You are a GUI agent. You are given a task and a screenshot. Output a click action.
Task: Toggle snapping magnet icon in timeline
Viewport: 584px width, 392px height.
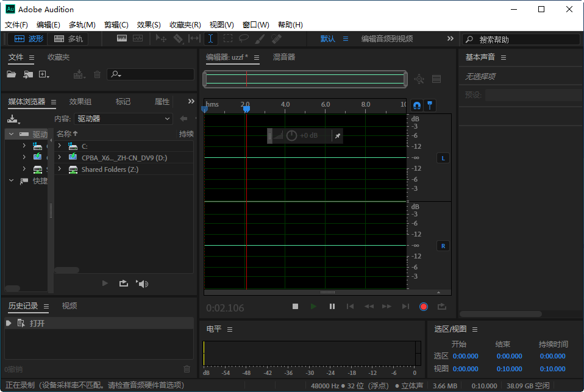pos(417,105)
